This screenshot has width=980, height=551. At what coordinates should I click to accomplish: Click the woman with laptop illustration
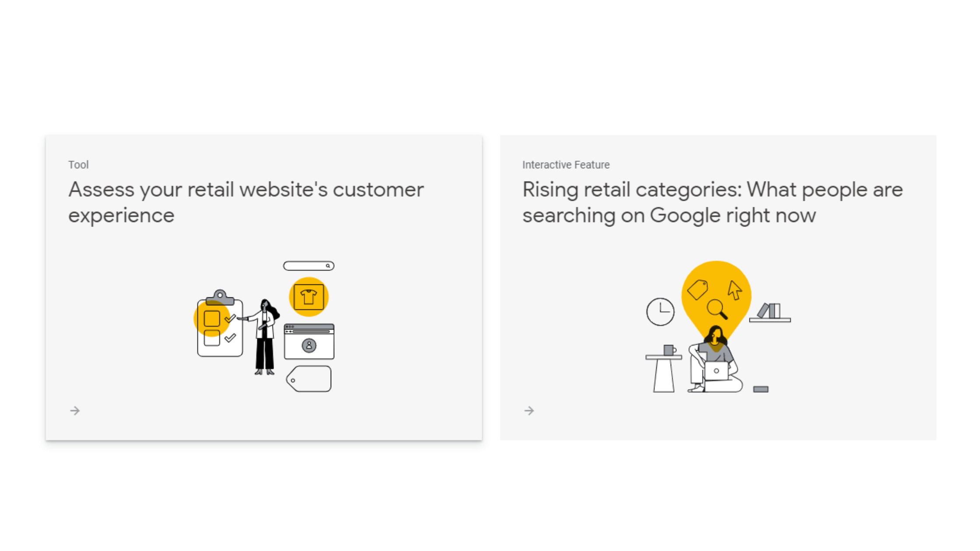pyautogui.click(x=715, y=359)
